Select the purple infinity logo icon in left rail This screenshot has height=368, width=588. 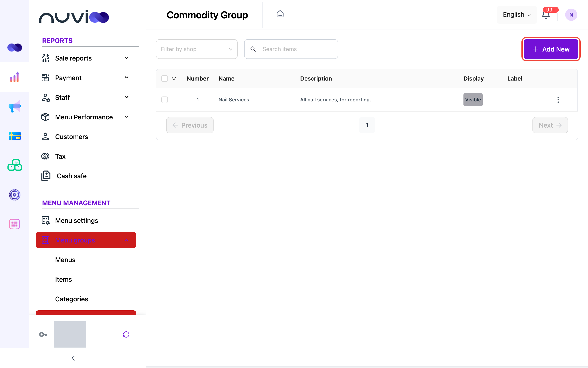(x=14, y=47)
